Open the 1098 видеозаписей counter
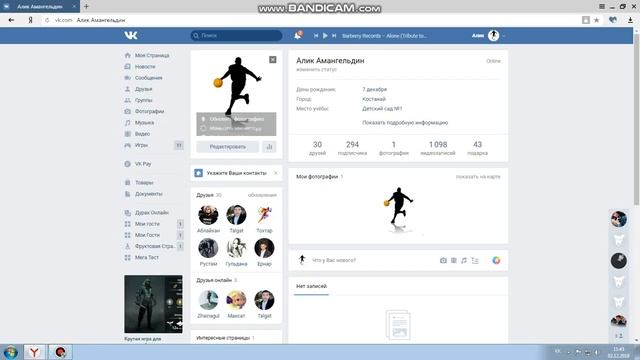 click(x=438, y=148)
